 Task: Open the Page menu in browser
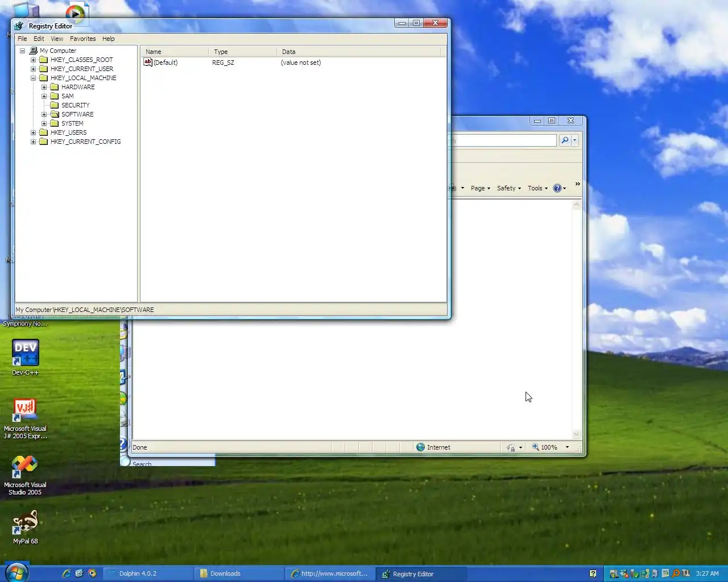481,188
